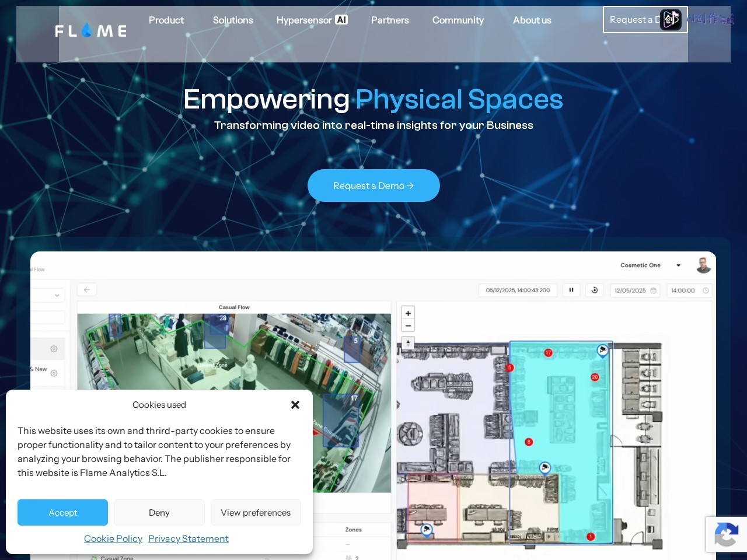Click the timestamp 05/12/2025, 14:00:43:200 field
747x560 pixels.
(518, 290)
